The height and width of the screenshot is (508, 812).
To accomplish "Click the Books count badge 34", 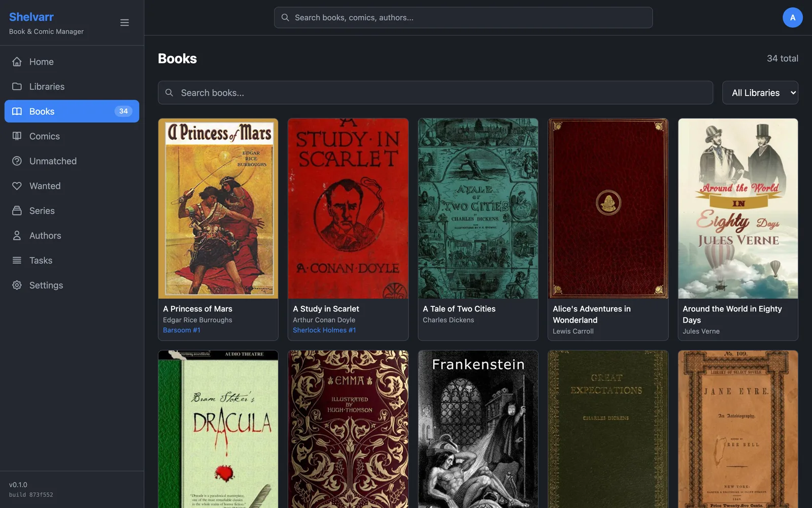I will [123, 111].
